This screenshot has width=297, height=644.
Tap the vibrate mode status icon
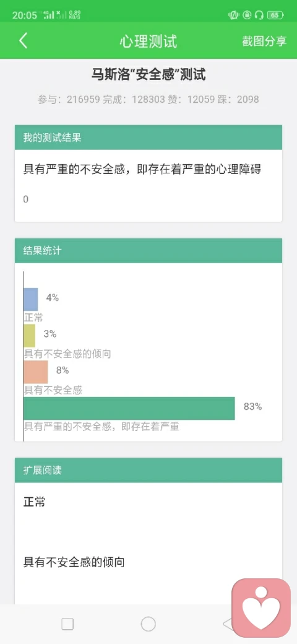(233, 15)
